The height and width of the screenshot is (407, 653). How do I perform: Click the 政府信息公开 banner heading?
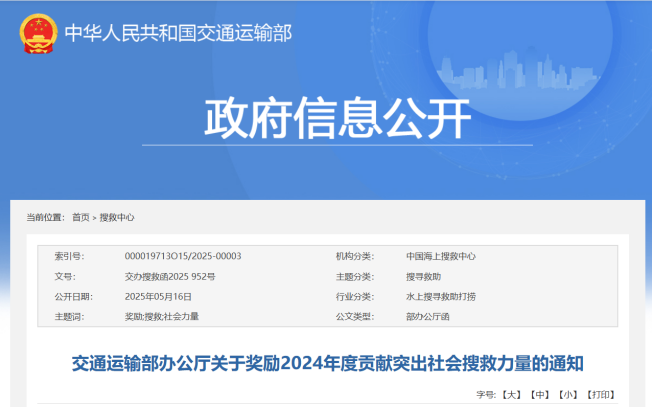pos(337,120)
